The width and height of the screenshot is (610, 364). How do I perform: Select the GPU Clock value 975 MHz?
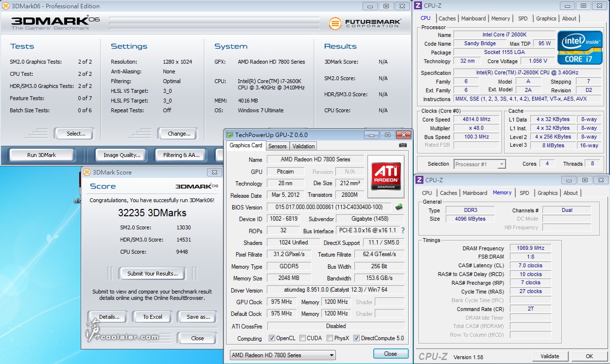[281, 302]
